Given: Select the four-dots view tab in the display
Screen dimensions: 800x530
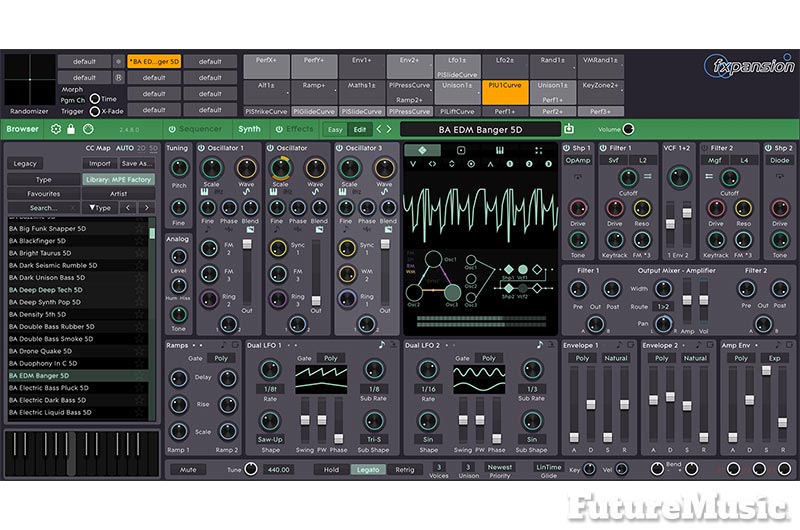Looking at the screenshot, I should [538, 150].
